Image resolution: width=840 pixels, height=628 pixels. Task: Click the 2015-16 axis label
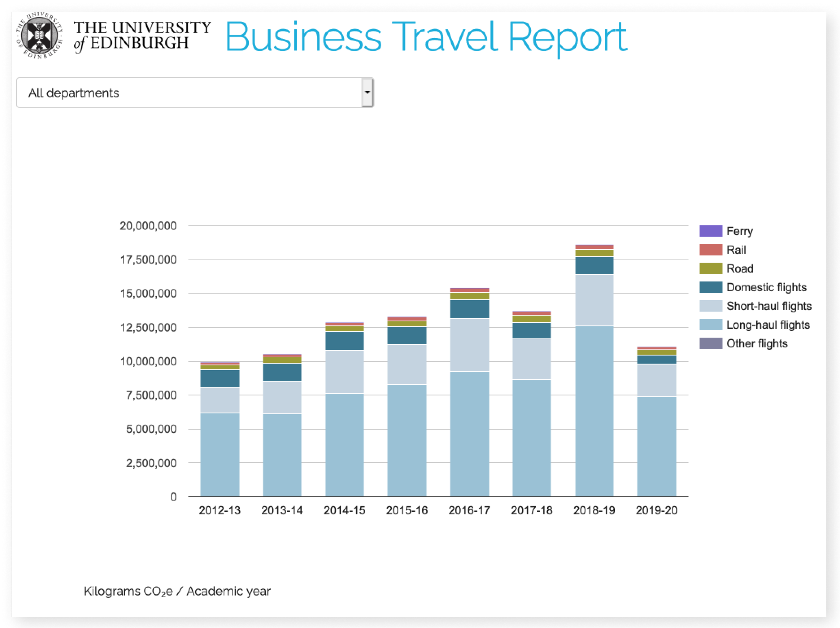point(407,510)
